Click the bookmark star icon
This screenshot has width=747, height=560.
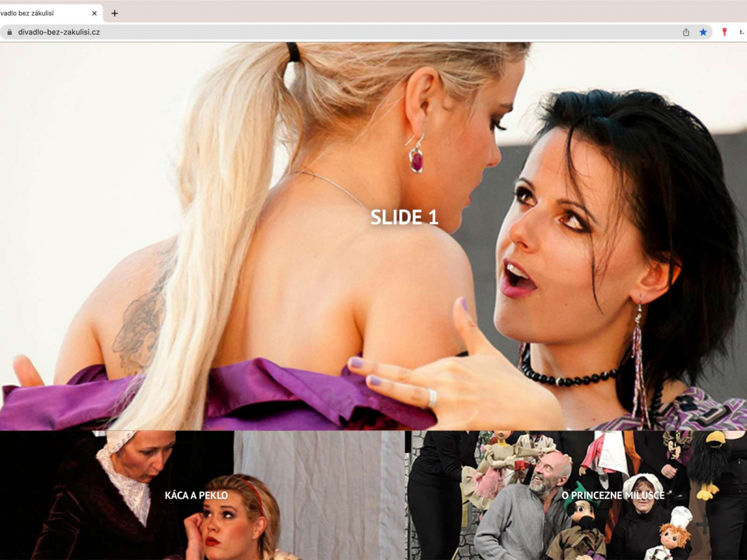click(x=703, y=32)
